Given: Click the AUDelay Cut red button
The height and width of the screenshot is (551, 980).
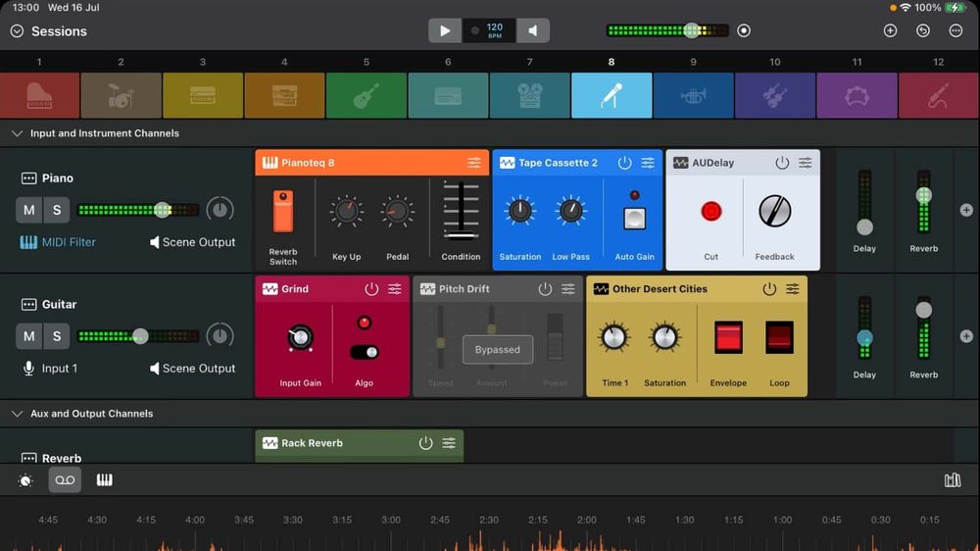Looking at the screenshot, I should click(x=710, y=212).
